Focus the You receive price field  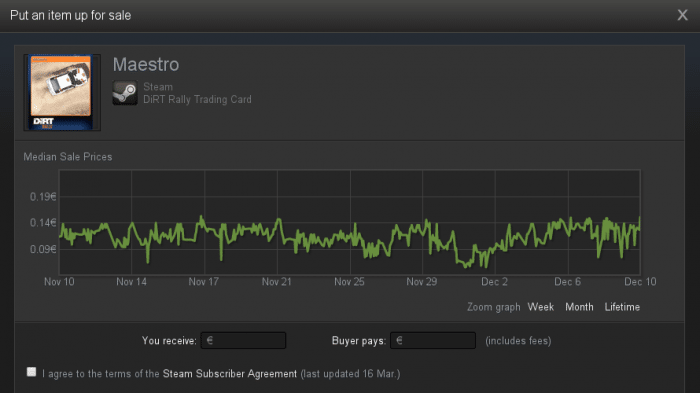[x=243, y=340]
